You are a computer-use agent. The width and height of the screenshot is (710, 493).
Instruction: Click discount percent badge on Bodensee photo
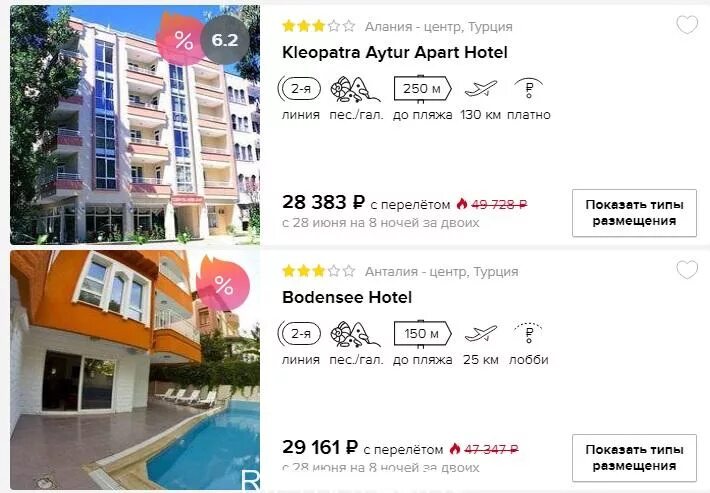(x=223, y=284)
